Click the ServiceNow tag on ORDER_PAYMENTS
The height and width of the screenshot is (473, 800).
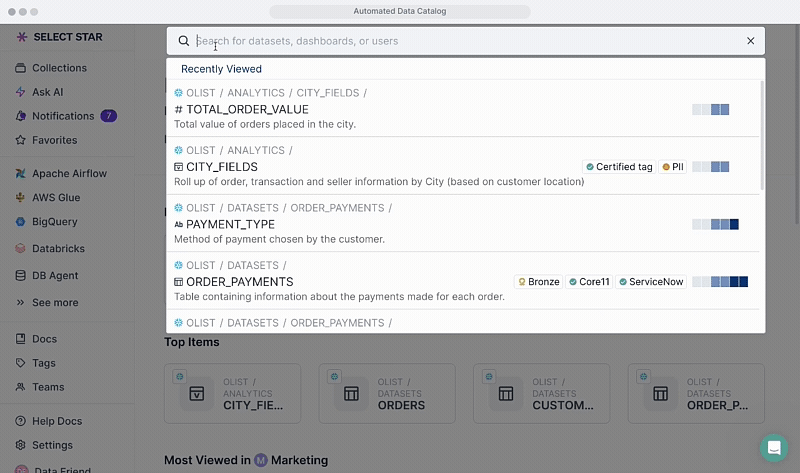click(x=651, y=282)
